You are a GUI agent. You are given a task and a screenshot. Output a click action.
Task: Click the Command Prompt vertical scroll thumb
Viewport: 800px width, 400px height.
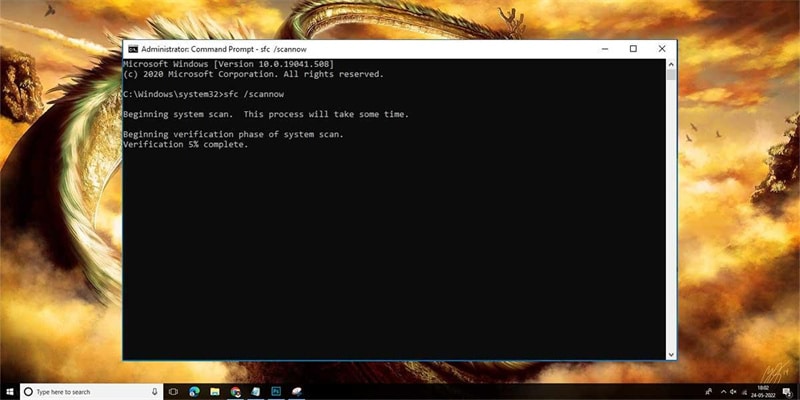(x=671, y=75)
